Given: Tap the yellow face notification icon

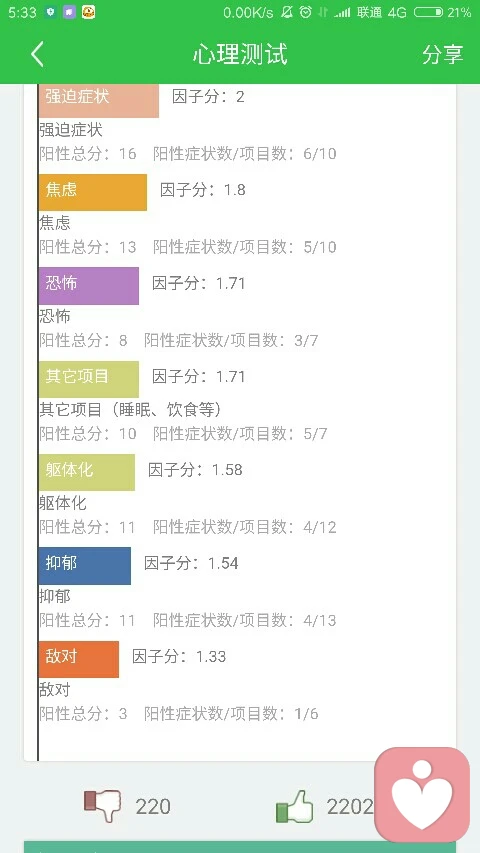Looking at the screenshot, I should tap(89, 12).
